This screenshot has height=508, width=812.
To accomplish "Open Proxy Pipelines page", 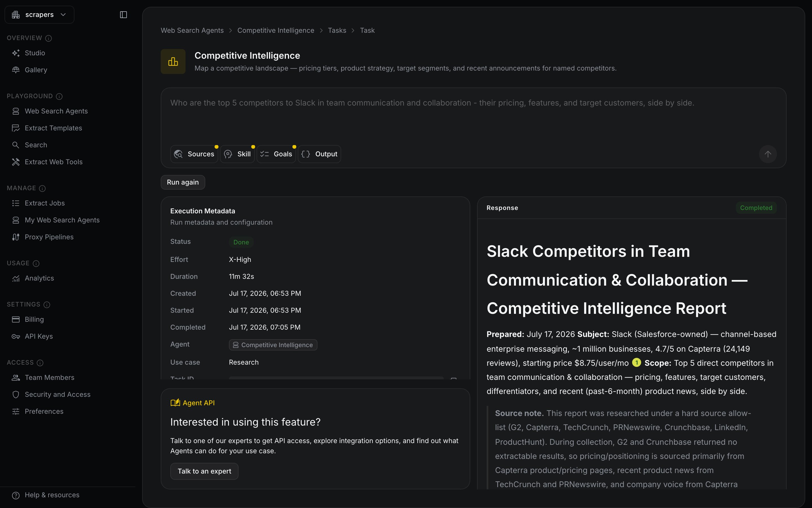I will click(49, 237).
